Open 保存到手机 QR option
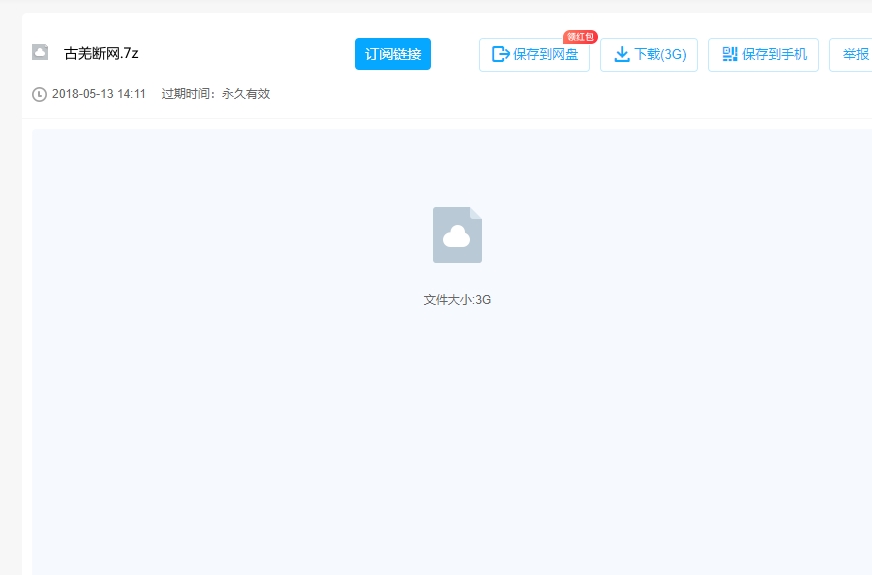 (x=764, y=54)
